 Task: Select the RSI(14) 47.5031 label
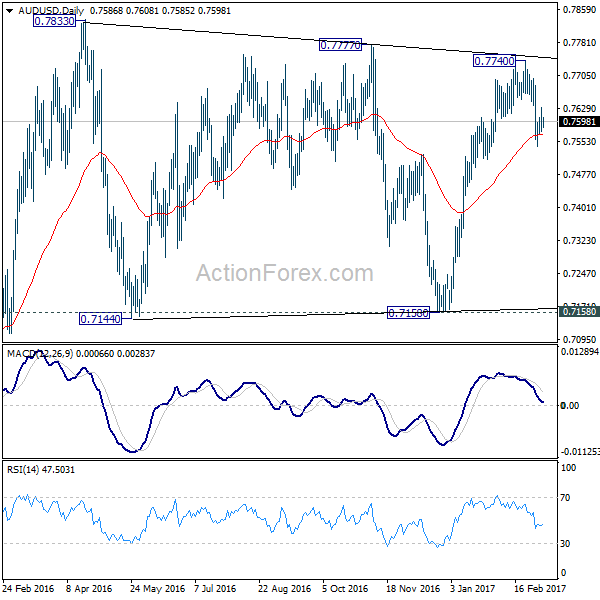(x=41, y=470)
